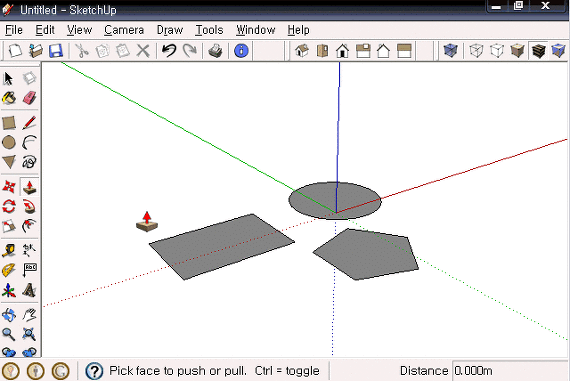Choose the Dimension tool
The width and height of the screenshot is (570, 381).
pyautogui.click(x=29, y=250)
